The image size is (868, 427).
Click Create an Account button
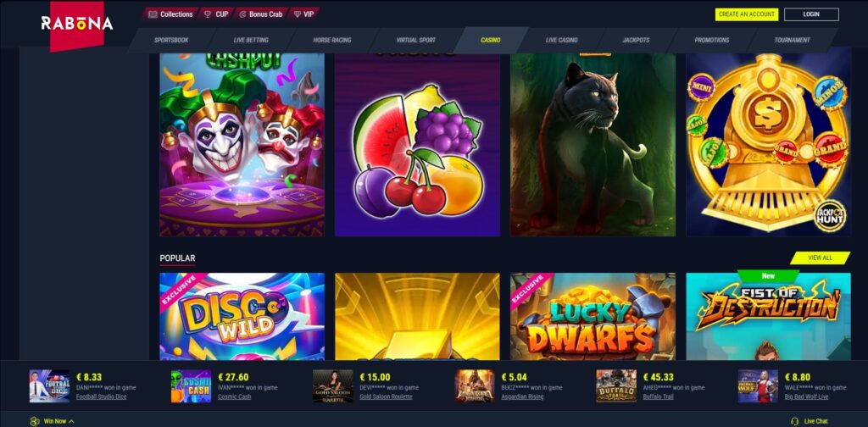(x=747, y=14)
